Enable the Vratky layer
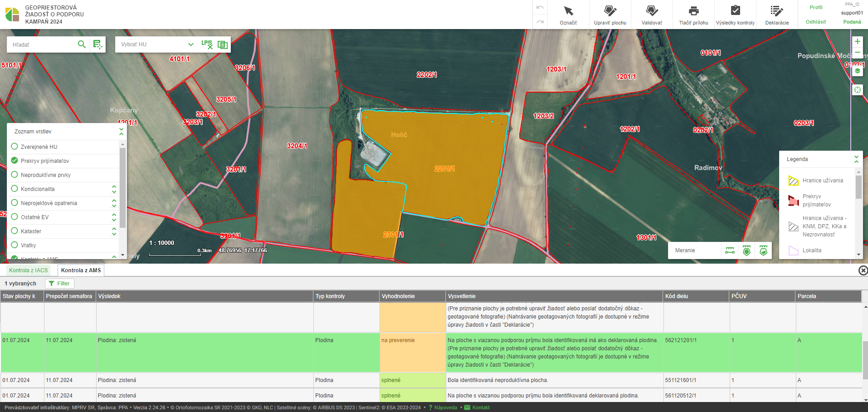Screen dimensions: 868x412 pyautogui.click(x=15, y=245)
